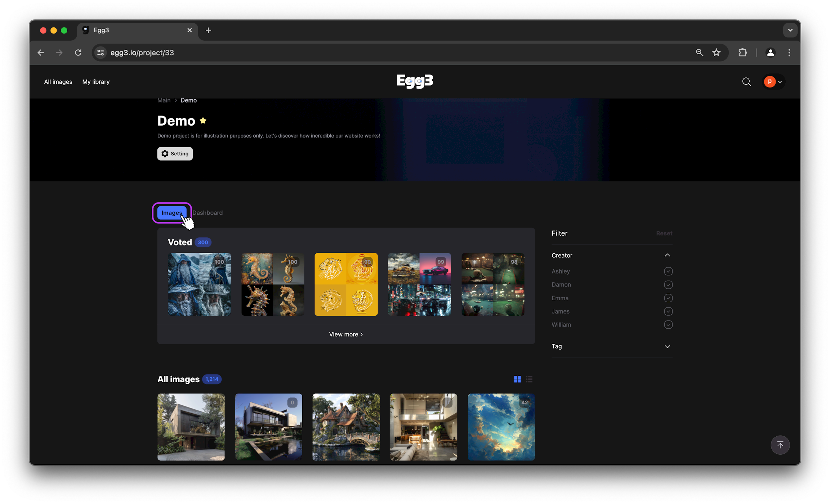Open the browser extensions puzzle icon
The image size is (830, 504).
[742, 53]
